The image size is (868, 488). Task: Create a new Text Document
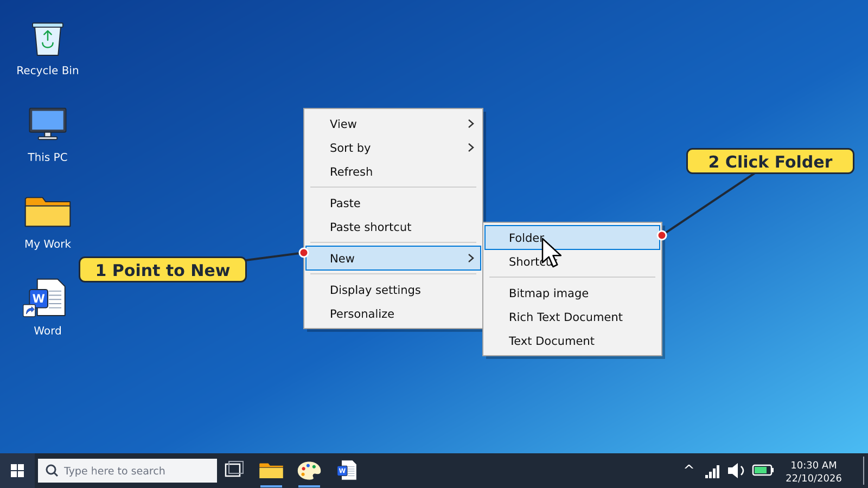(x=572, y=341)
